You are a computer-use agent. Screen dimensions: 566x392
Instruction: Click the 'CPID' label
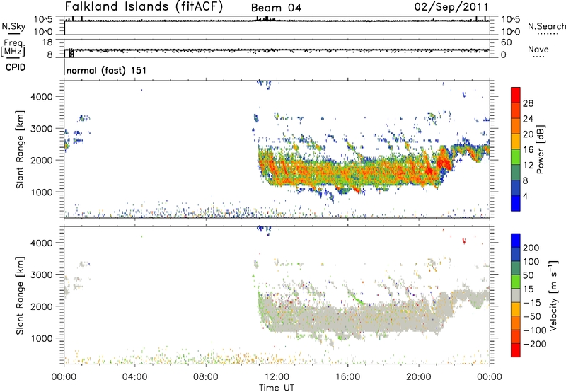16,67
